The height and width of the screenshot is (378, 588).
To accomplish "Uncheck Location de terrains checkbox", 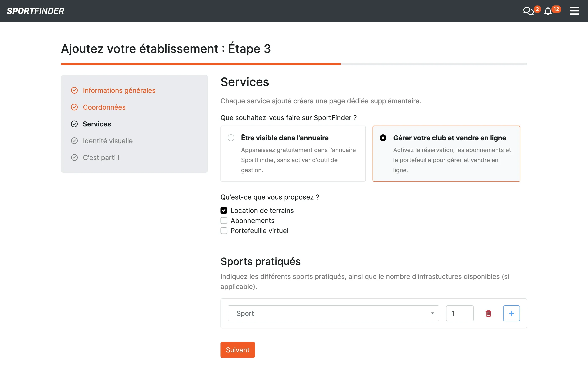I will click(x=224, y=210).
